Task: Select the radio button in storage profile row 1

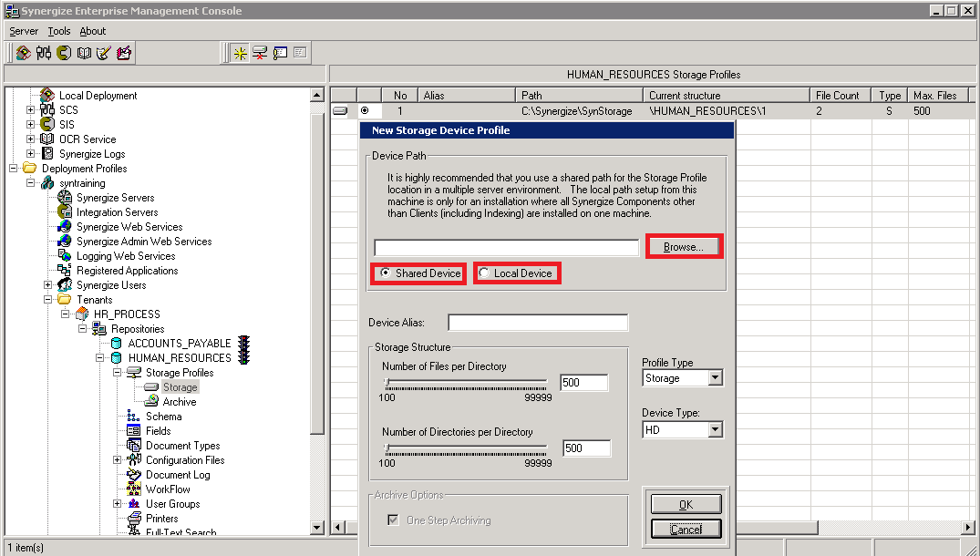Action: coord(365,110)
